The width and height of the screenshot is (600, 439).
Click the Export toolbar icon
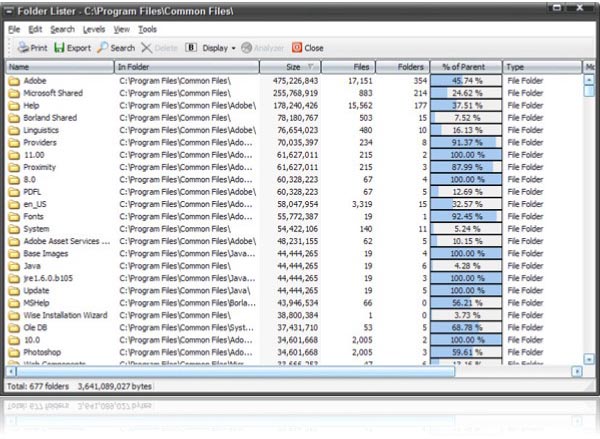click(59, 47)
